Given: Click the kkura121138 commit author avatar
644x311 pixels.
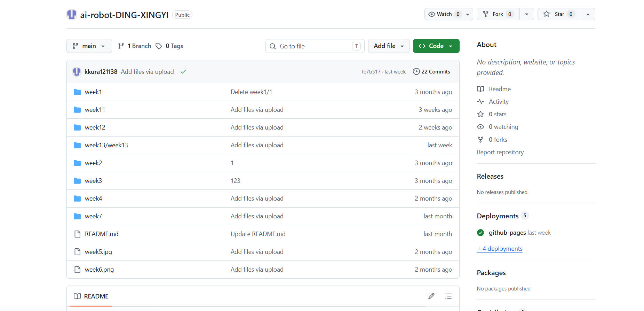Looking at the screenshot, I should point(77,72).
